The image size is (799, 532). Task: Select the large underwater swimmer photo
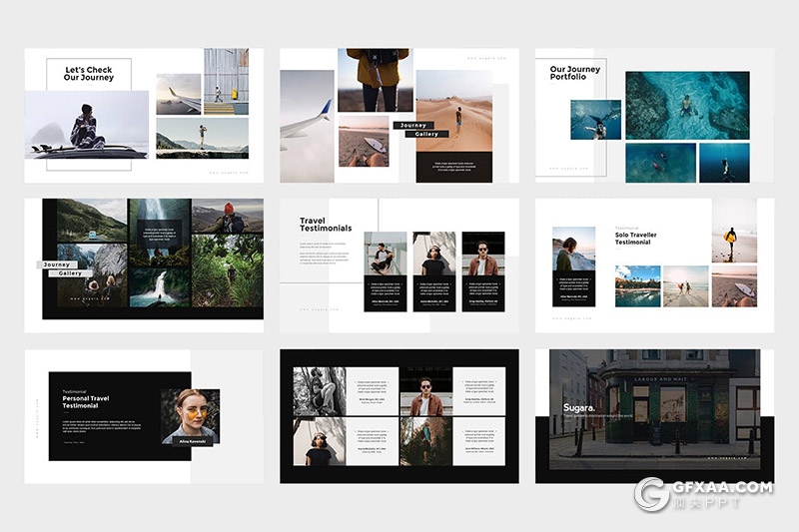(687, 105)
